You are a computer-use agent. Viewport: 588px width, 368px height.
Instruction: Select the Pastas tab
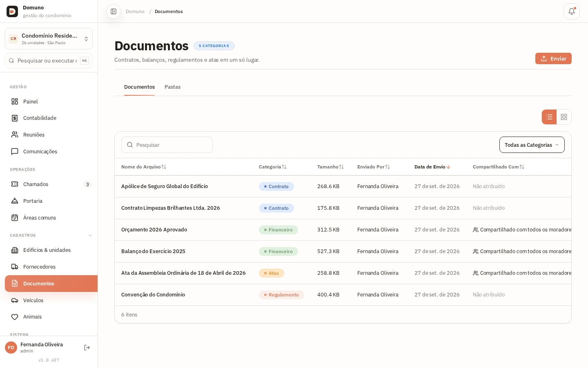pos(172,87)
